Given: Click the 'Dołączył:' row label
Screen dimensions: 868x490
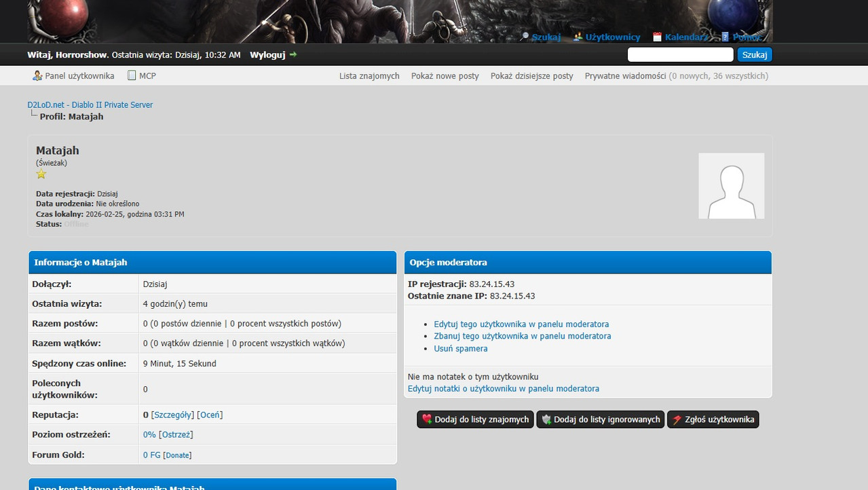Looking at the screenshot, I should 52,284.
